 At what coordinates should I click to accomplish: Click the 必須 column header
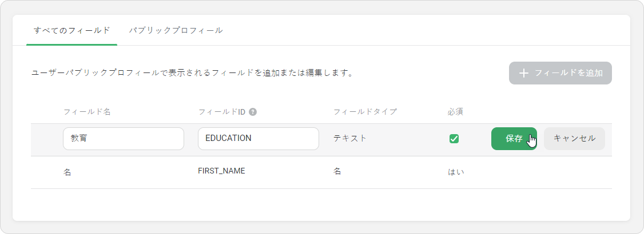455,112
